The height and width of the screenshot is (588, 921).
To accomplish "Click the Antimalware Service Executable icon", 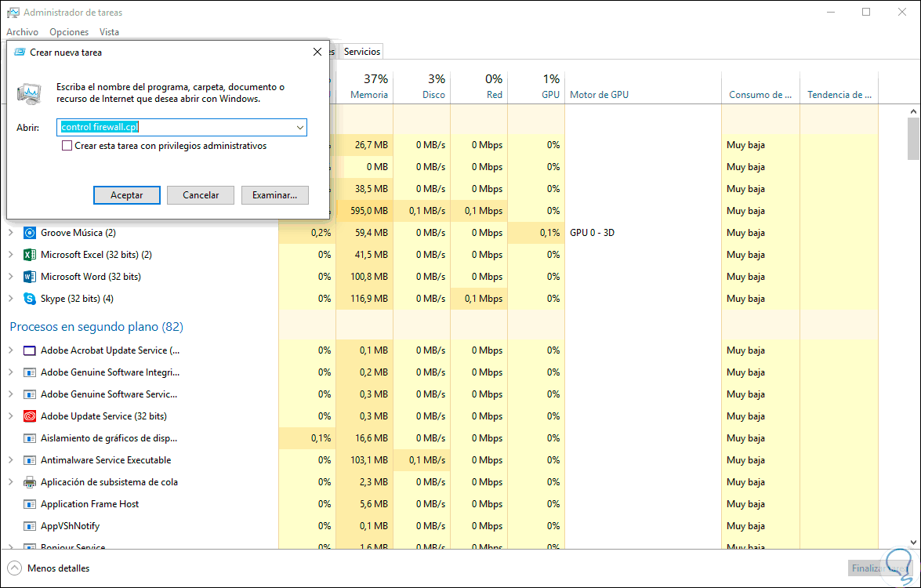I will [30, 460].
